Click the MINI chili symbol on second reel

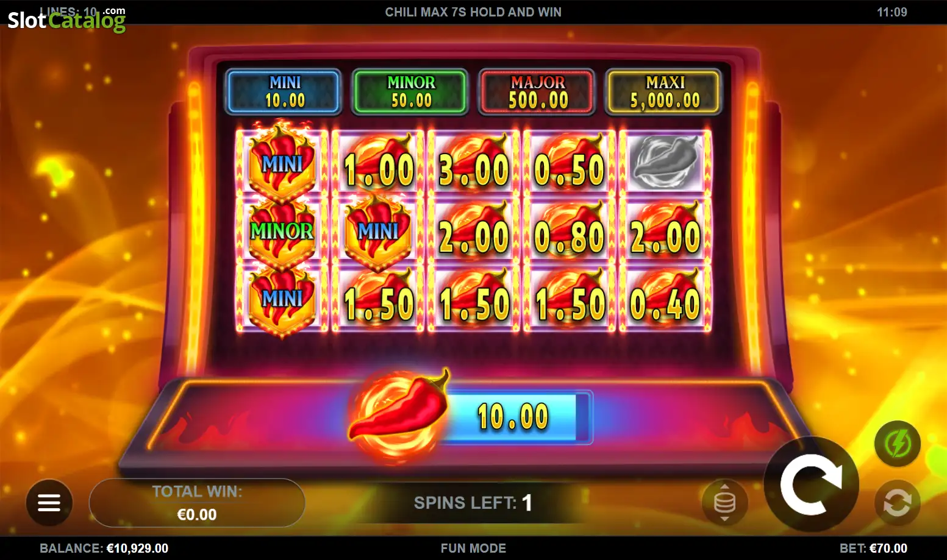pyautogui.click(x=377, y=232)
